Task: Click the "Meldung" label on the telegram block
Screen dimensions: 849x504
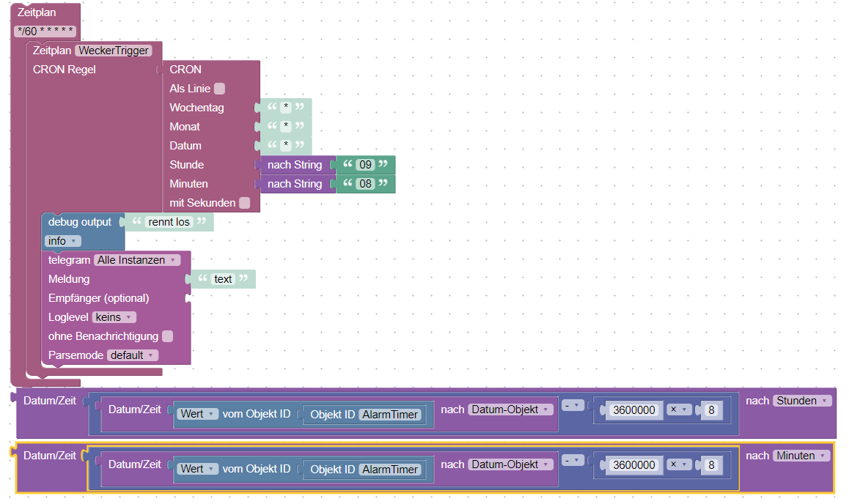Action: click(x=69, y=279)
